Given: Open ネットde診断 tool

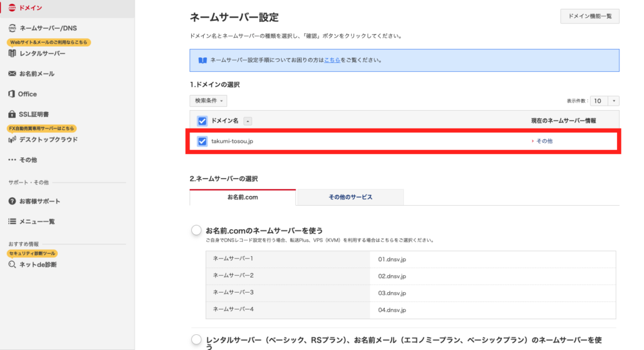Looking at the screenshot, I should 38,264.
